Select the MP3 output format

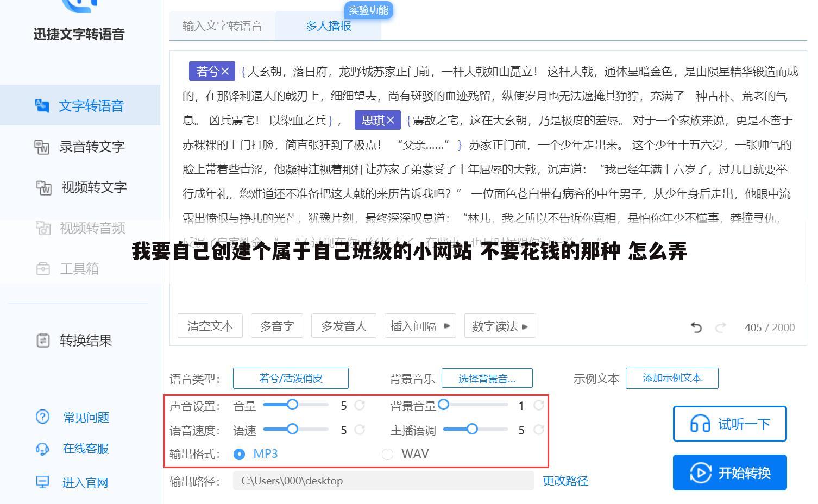click(x=239, y=454)
